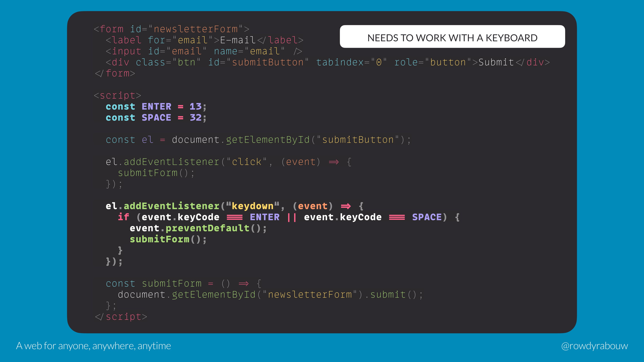Click the @rowdyrabouw handle text
The width and height of the screenshot is (644, 362).
tap(594, 346)
